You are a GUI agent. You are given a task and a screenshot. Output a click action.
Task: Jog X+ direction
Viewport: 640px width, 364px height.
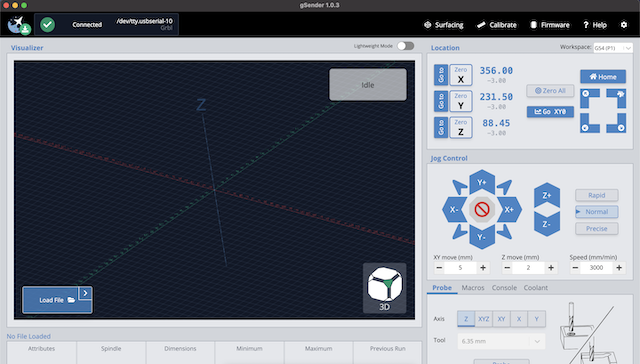(x=509, y=210)
